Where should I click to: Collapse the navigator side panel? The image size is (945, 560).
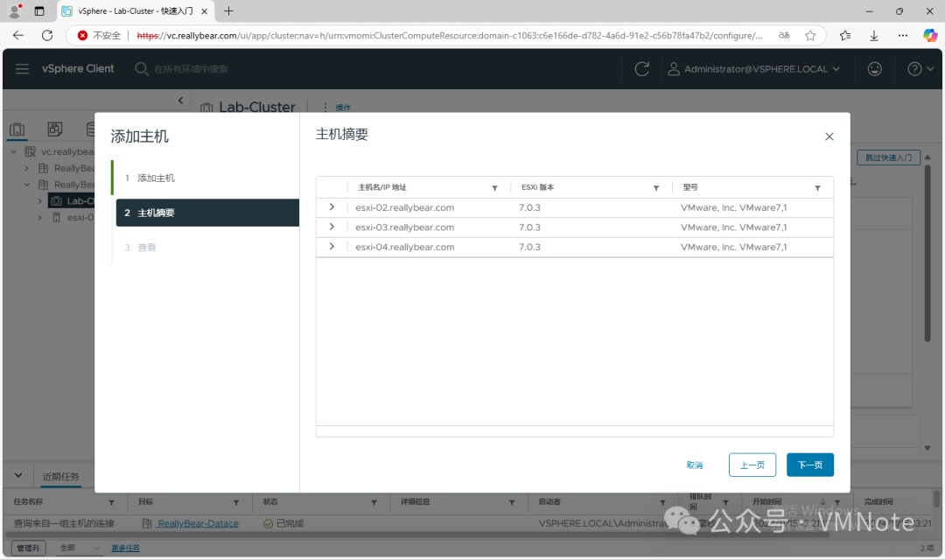(x=181, y=101)
